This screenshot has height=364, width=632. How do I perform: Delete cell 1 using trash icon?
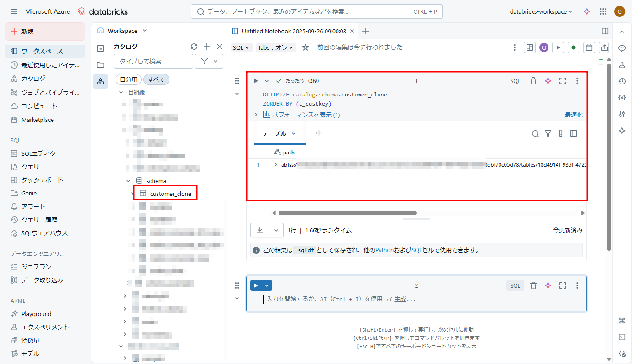533,81
